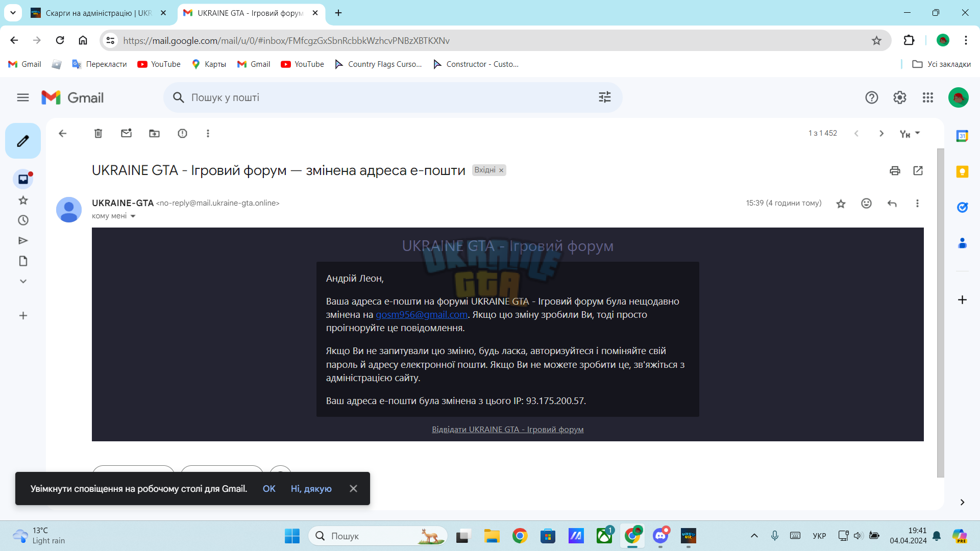Decline notifications with Ні, дякую
This screenshot has width=980, height=551.
click(311, 489)
